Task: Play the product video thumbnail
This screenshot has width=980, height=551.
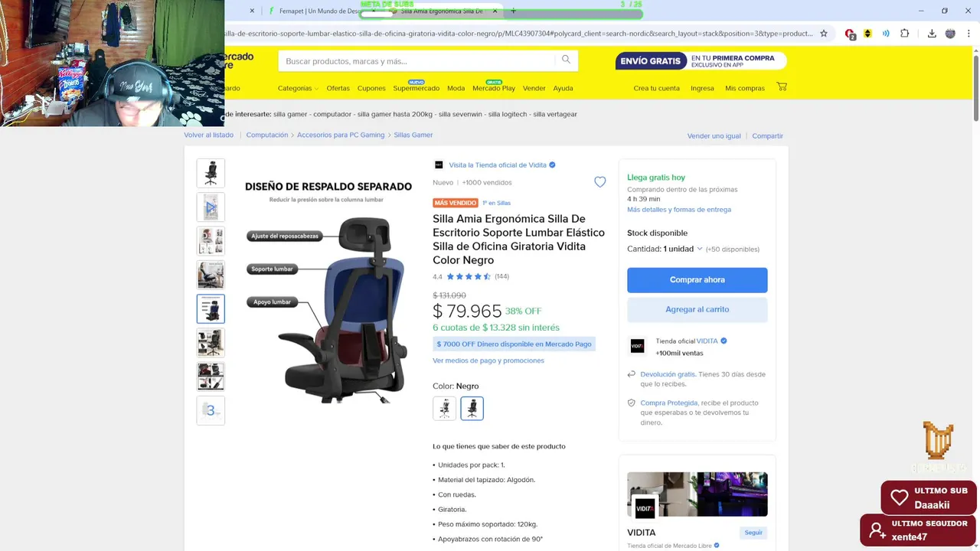Action: pos(211,207)
